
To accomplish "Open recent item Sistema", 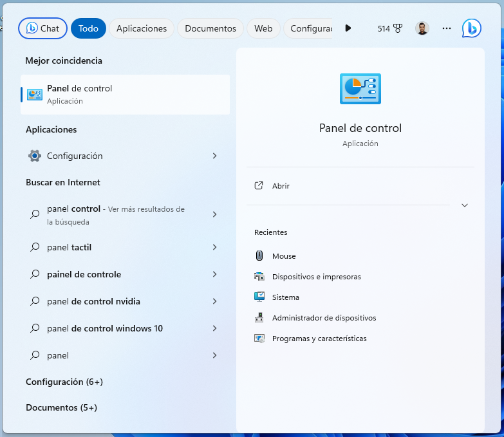I will (360, 297).
